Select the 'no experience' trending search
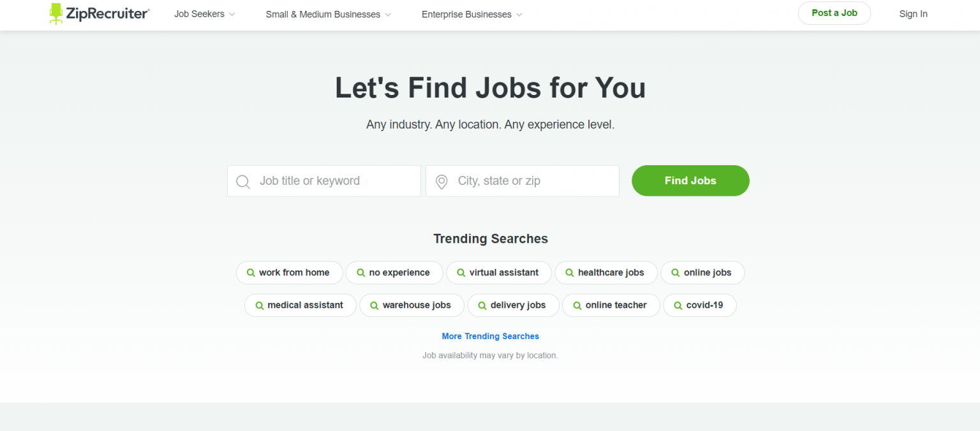Image resolution: width=980 pixels, height=431 pixels. point(394,272)
